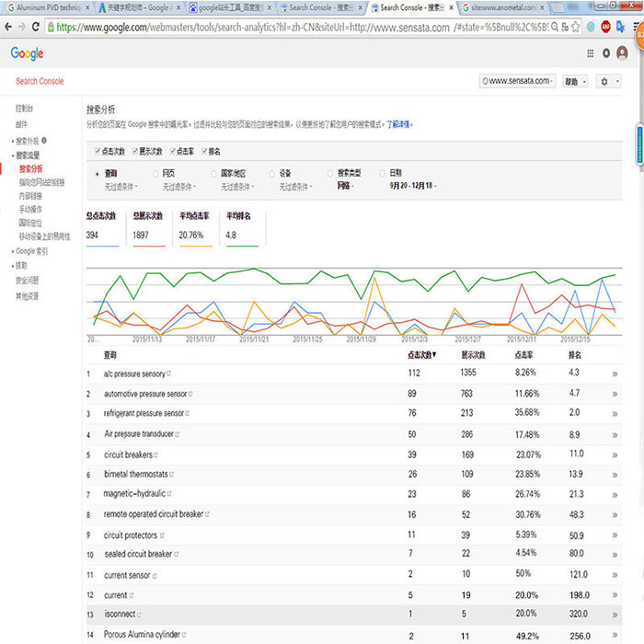644x644 pixels.
Task: Open details arrows for Air pressure transducer row
Action: (x=615, y=434)
